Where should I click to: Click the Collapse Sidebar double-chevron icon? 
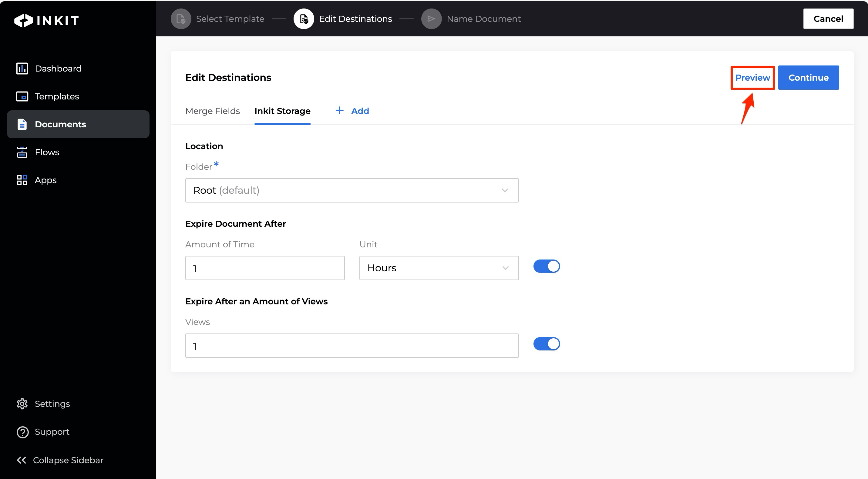[22, 460]
